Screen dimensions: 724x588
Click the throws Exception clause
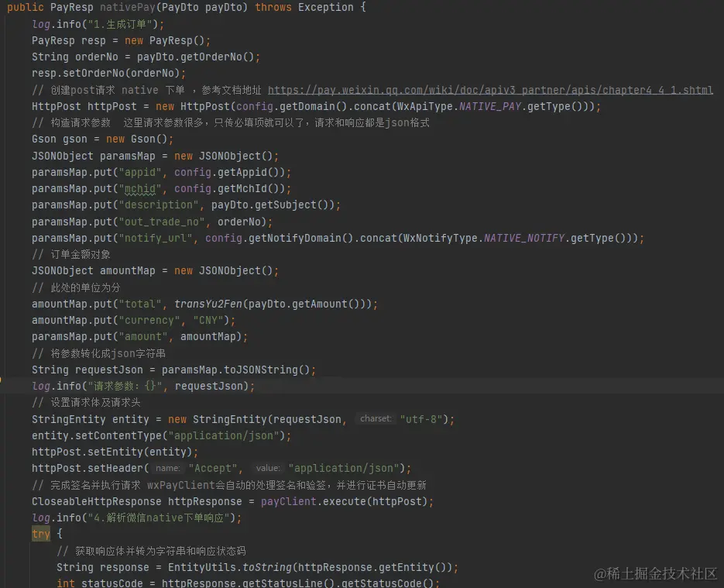click(x=304, y=8)
